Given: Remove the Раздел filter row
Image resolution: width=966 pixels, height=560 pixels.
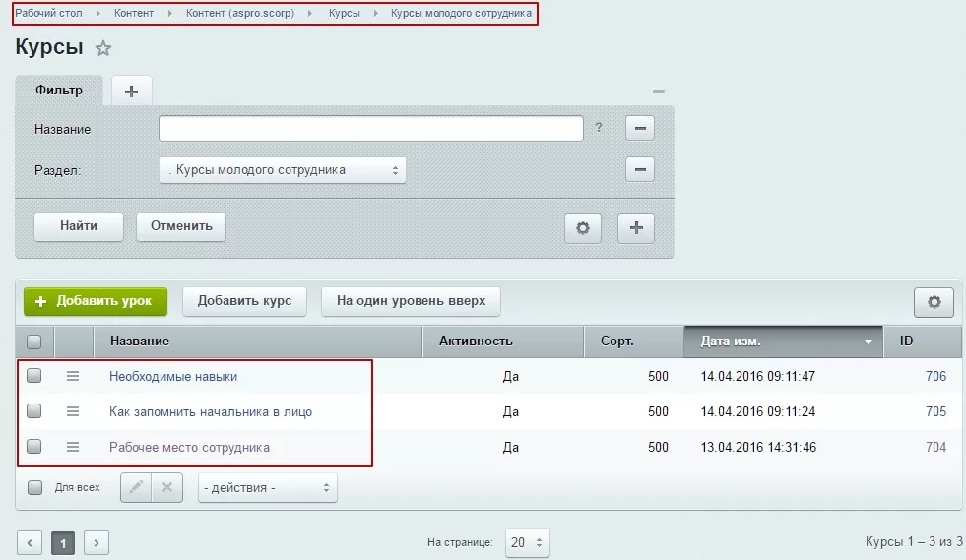Looking at the screenshot, I should click(x=640, y=169).
